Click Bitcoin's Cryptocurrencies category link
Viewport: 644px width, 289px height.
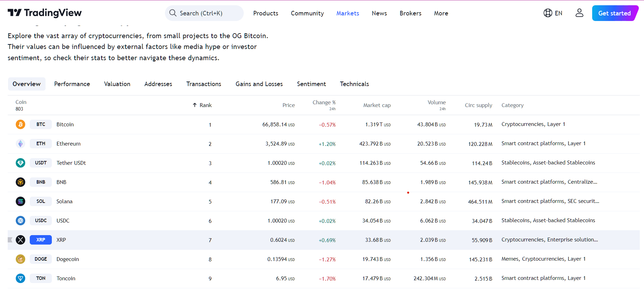pos(523,124)
